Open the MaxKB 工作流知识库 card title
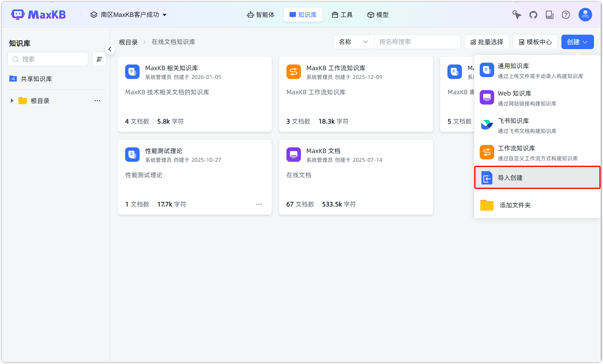Screen dimensions: 603x364 336,68
